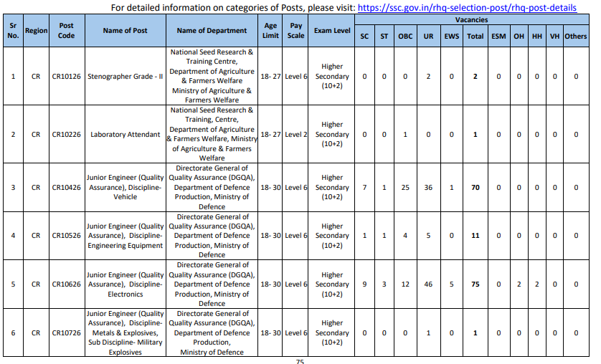The width and height of the screenshot is (601, 364).
Task: Click the Name of Department header
Action: pyautogui.click(x=212, y=31)
